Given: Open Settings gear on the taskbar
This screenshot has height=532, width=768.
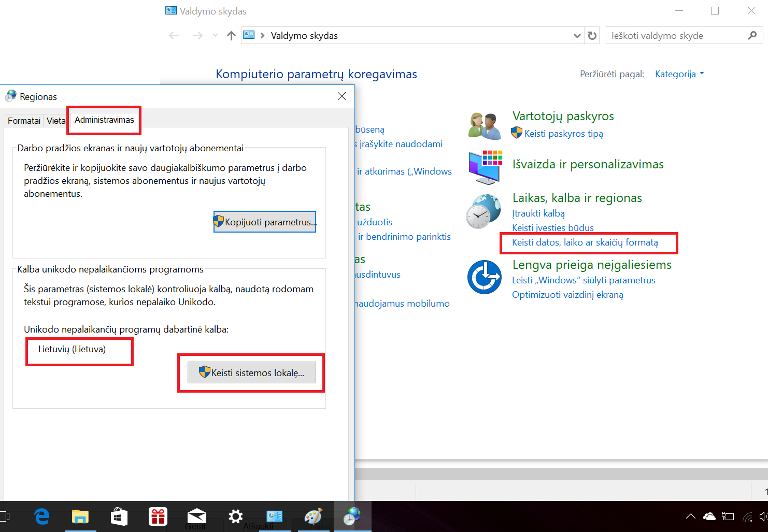Looking at the screenshot, I should coord(235,516).
